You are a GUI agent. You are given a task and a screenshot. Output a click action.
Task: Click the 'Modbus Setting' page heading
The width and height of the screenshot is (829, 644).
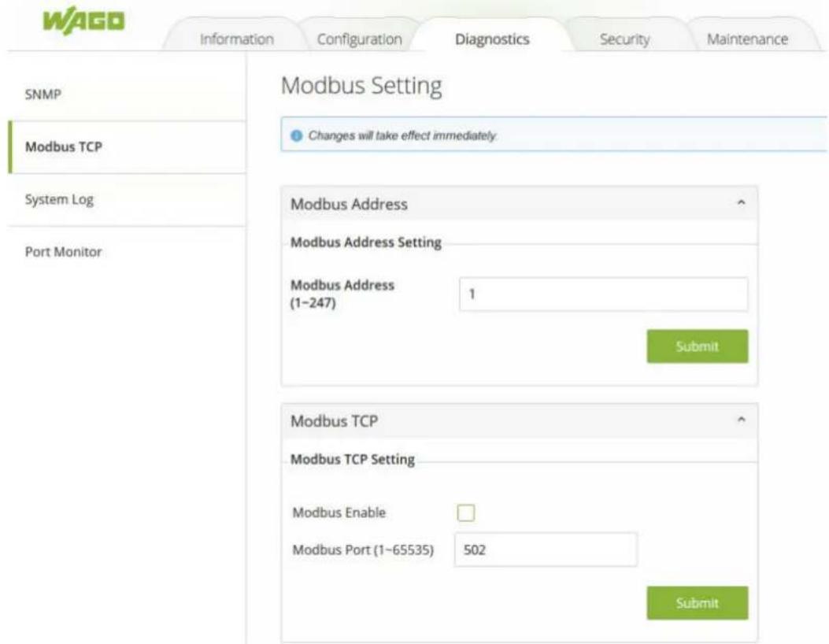(361, 86)
